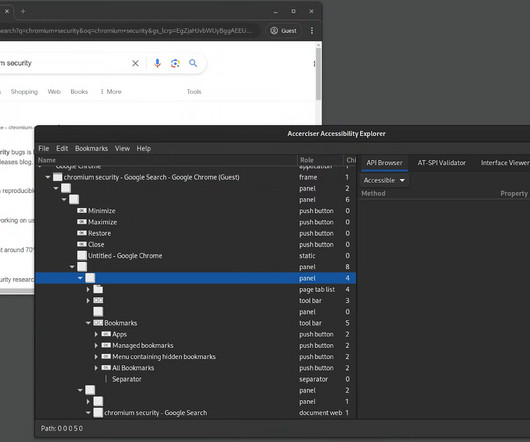Open the Help menu in Accerciser
This screenshot has height=442, width=530.
[x=144, y=148]
